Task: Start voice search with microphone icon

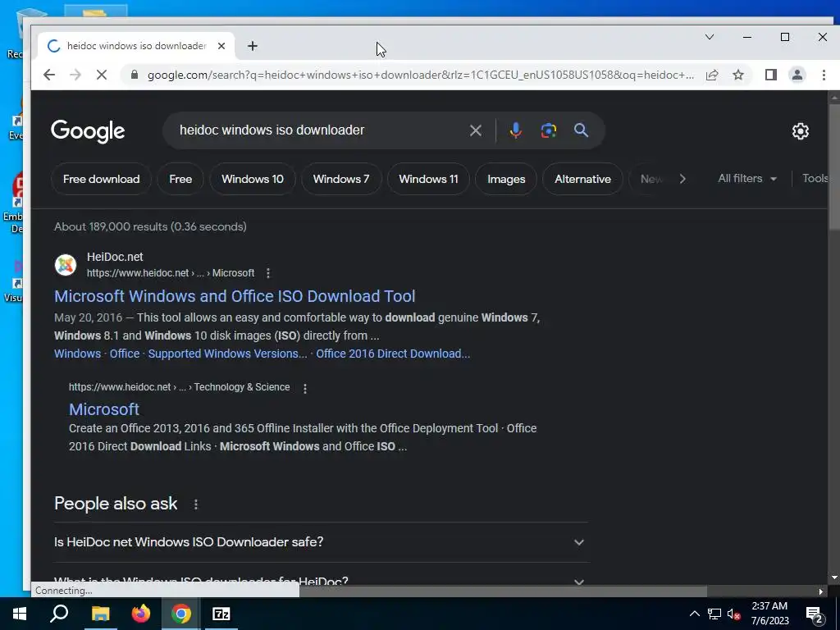Action: 515,130
